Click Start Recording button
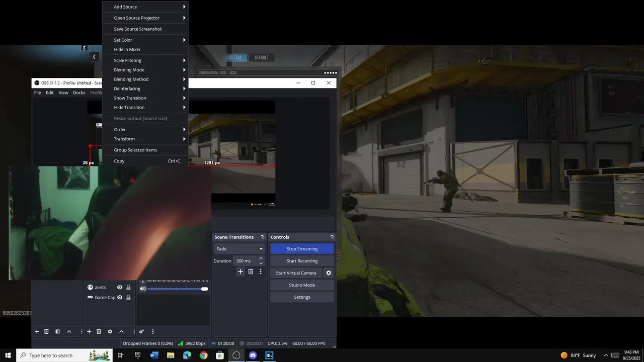Image resolution: width=644 pixels, height=362 pixels. pyautogui.click(x=302, y=261)
